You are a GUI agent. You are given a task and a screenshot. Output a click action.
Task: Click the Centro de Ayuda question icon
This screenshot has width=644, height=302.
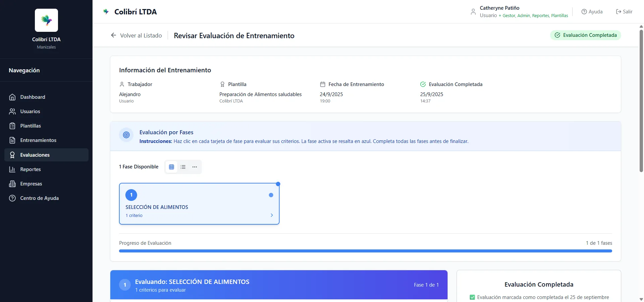(x=12, y=198)
